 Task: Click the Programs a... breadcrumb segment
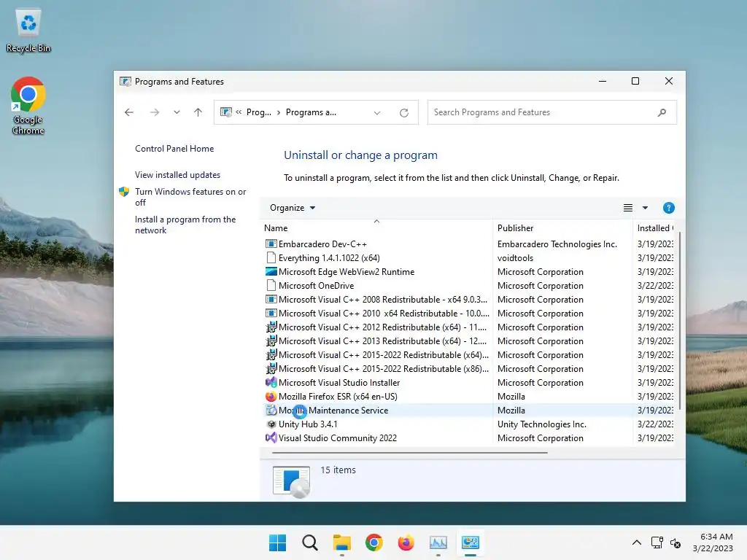point(311,112)
